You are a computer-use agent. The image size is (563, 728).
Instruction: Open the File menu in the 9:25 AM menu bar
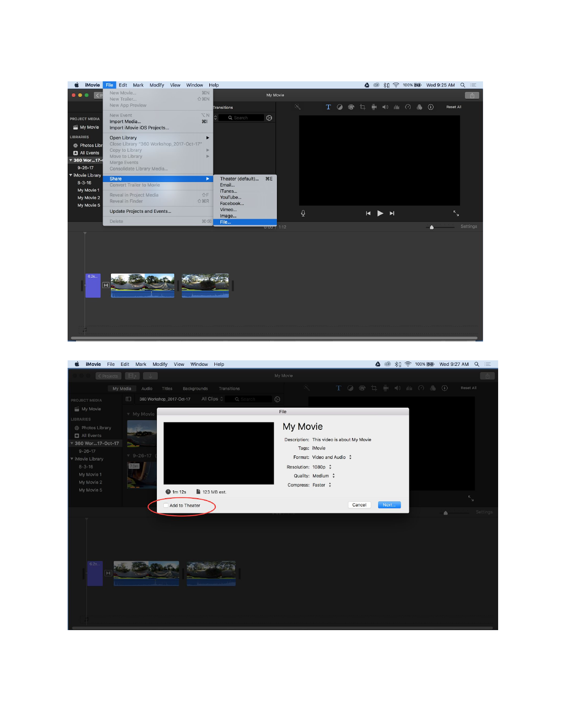[109, 85]
